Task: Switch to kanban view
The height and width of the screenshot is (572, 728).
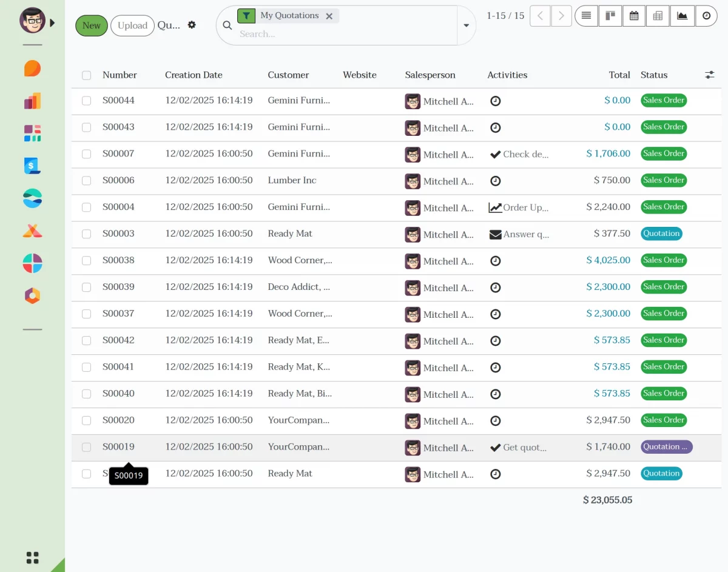Action: coord(610,16)
